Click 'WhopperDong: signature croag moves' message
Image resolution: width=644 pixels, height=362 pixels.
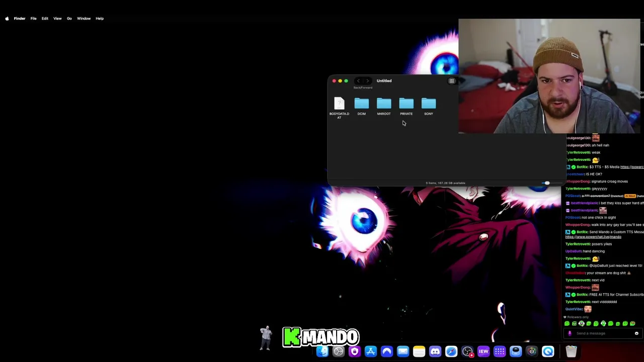(x=597, y=182)
